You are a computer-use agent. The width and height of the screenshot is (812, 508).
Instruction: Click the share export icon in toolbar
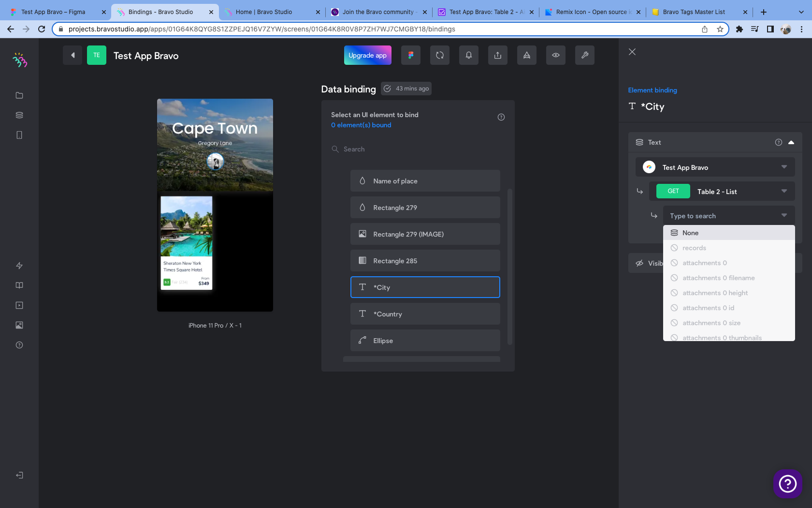click(498, 55)
